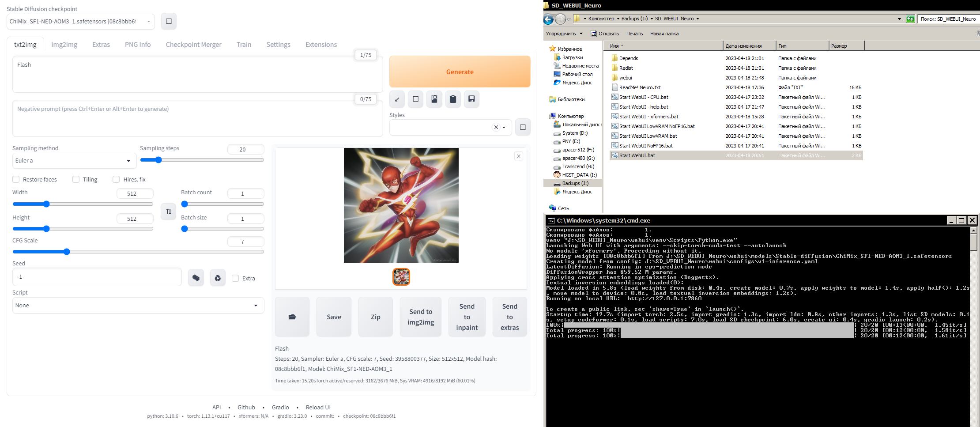Sort by Дата изменения column header

click(750, 45)
